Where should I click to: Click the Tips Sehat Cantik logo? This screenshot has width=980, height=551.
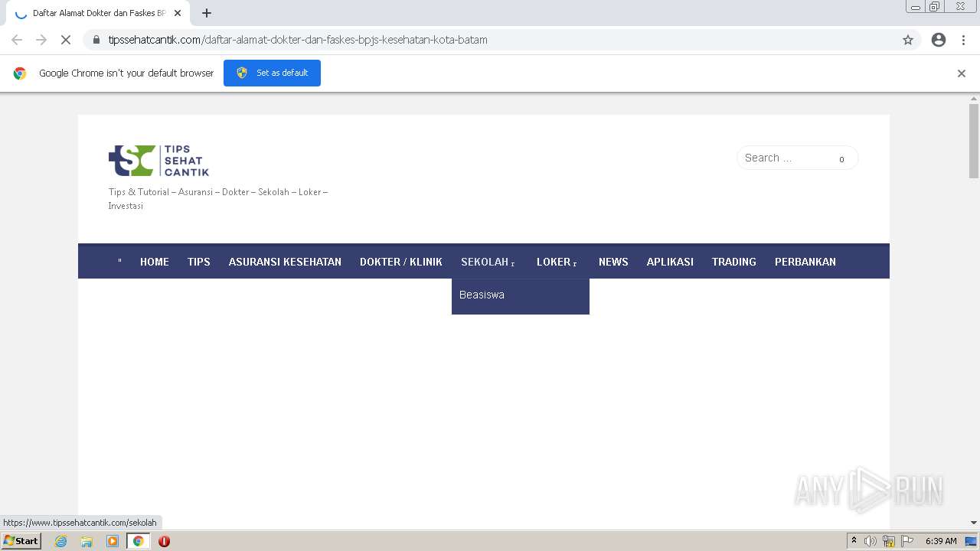point(158,161)
